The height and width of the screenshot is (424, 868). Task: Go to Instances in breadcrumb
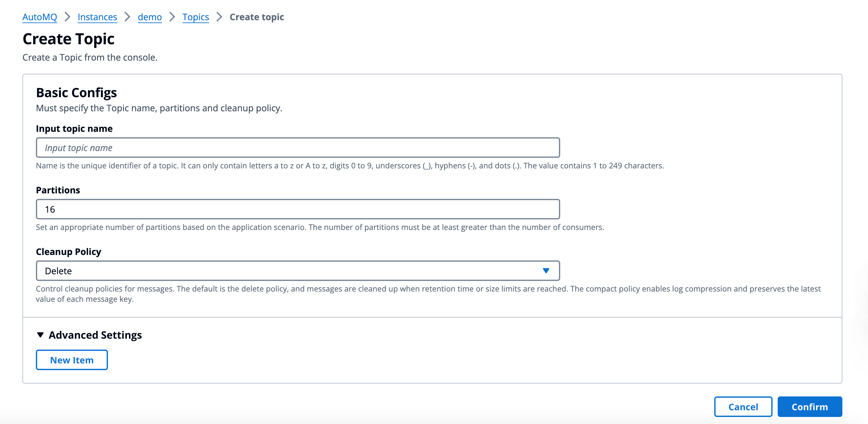coord(97,17)
